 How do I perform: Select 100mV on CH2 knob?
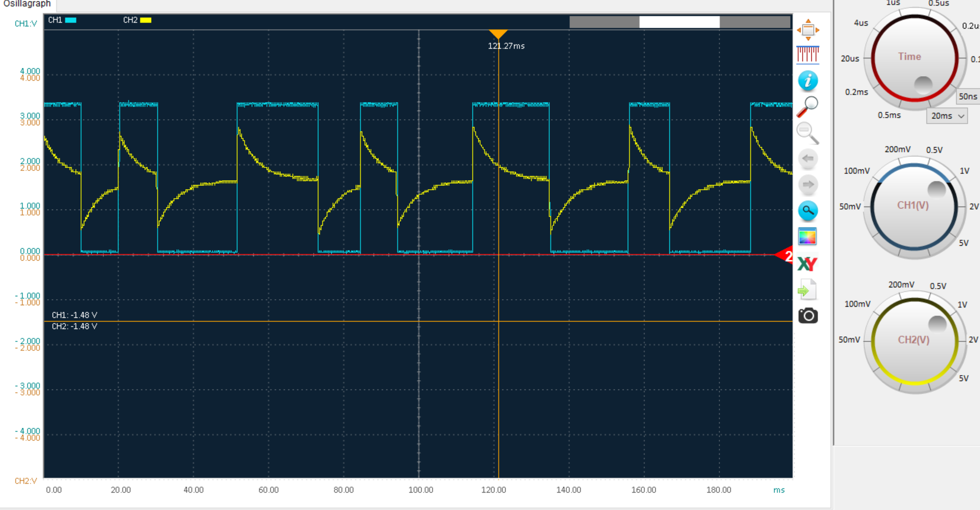(x=858, y=304)
